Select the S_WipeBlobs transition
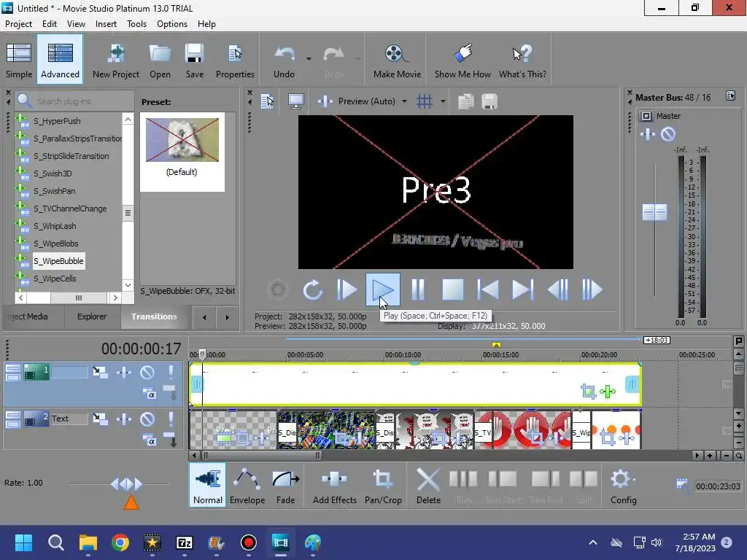 click(x=55, y=244)
